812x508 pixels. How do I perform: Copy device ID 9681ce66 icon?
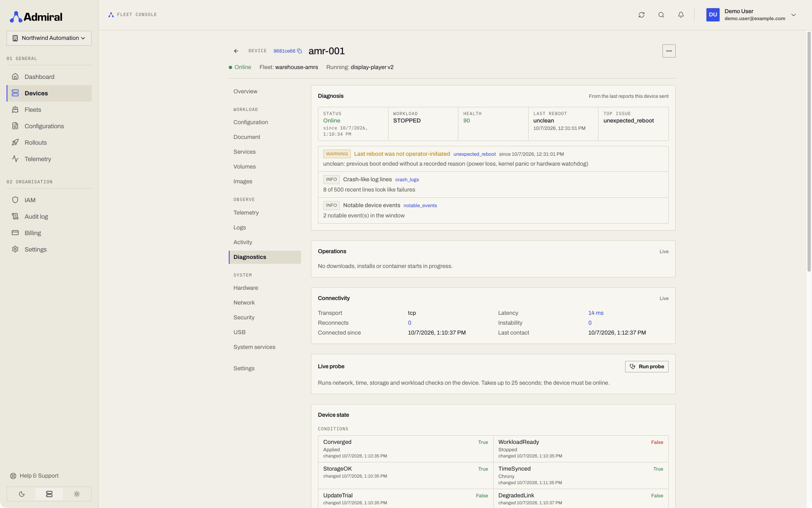click(x=299, y=51)
